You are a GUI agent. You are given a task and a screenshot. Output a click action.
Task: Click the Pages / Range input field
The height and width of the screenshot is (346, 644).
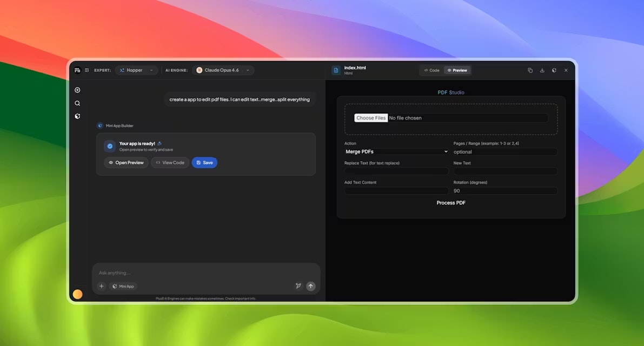(505, 152)
